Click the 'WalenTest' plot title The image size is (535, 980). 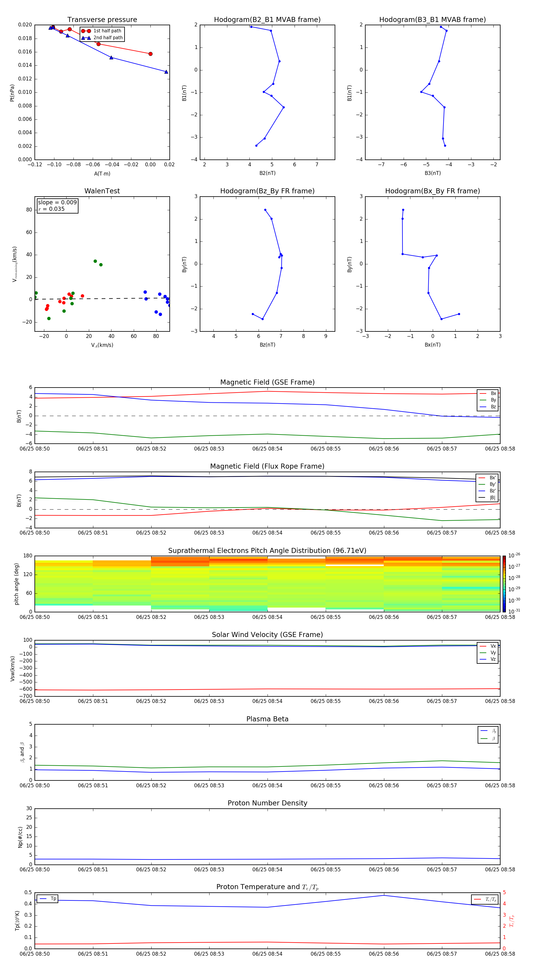click(102, 191)
